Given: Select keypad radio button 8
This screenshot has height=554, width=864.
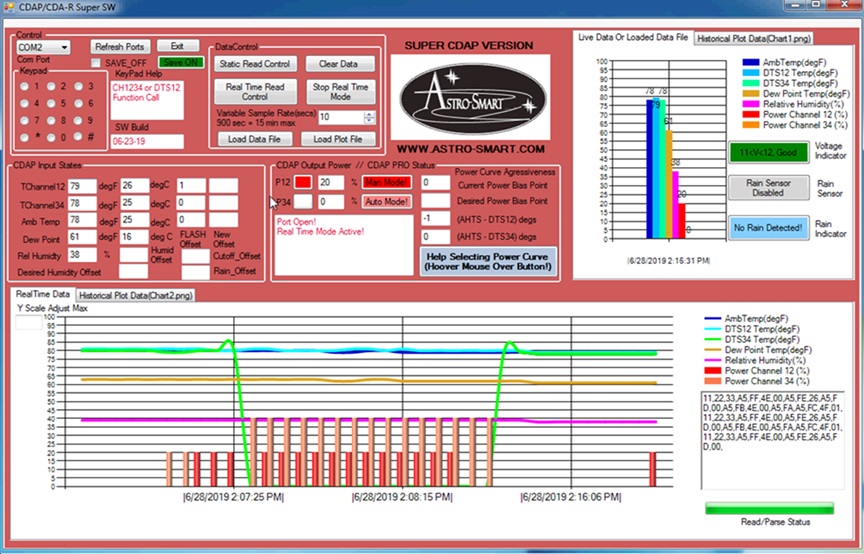Looking at the screenshot, I should point(51,121).
